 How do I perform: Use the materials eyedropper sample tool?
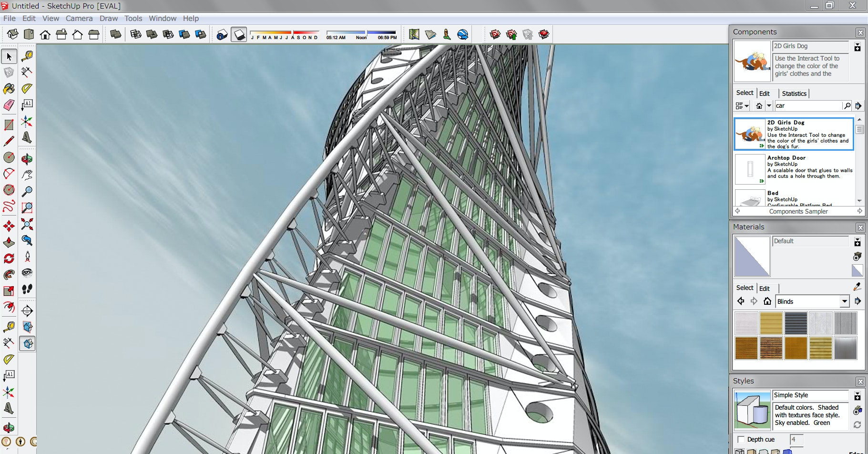pyautogui.click(x=857, y=287)
